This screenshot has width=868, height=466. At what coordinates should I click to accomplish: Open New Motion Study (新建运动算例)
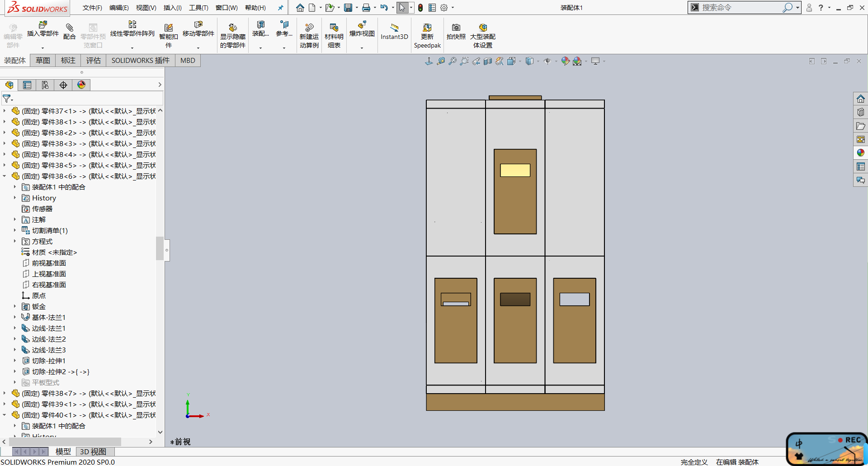coord(309,36)
